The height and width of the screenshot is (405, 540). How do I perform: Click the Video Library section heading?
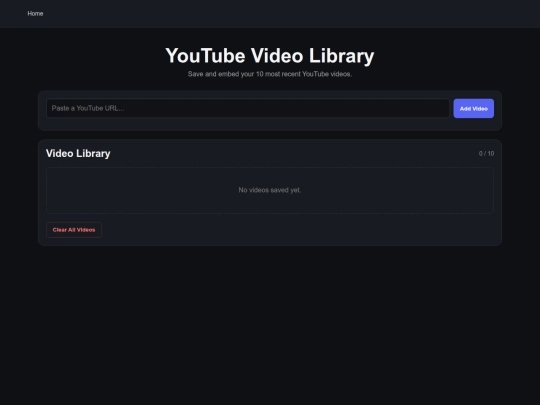pos(78,153)
